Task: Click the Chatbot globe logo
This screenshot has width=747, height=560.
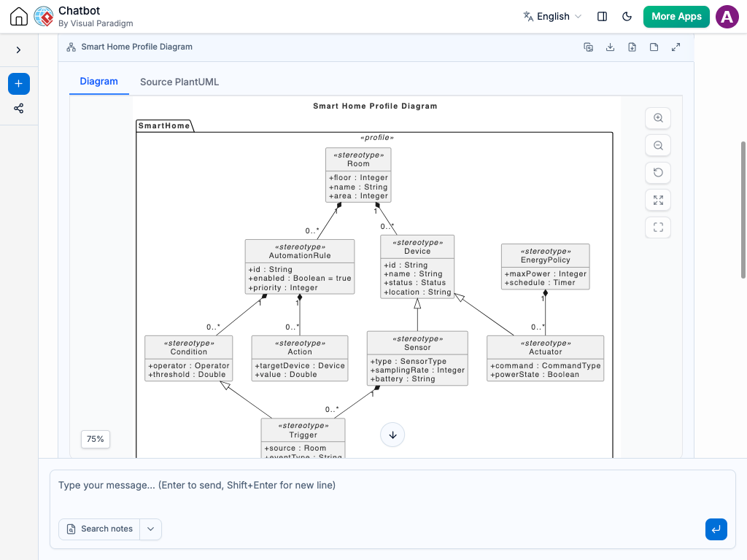Action: click(x=44, y=17)
